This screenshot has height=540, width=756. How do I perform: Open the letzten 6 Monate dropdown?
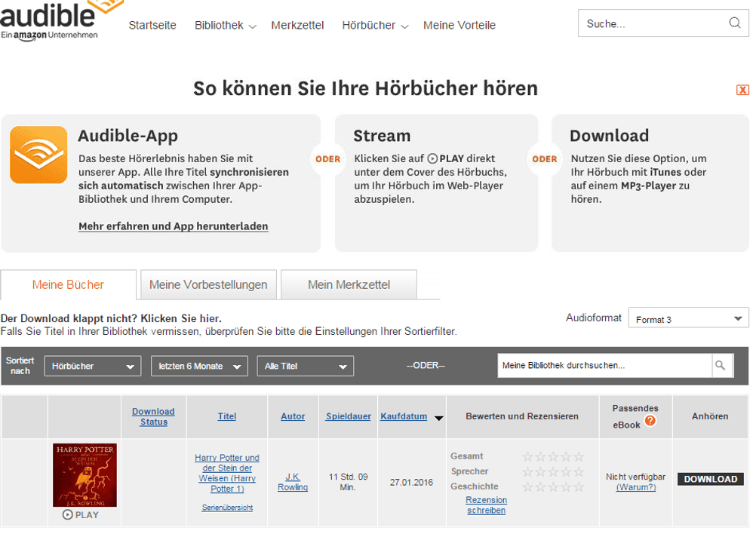pos(199,366)
